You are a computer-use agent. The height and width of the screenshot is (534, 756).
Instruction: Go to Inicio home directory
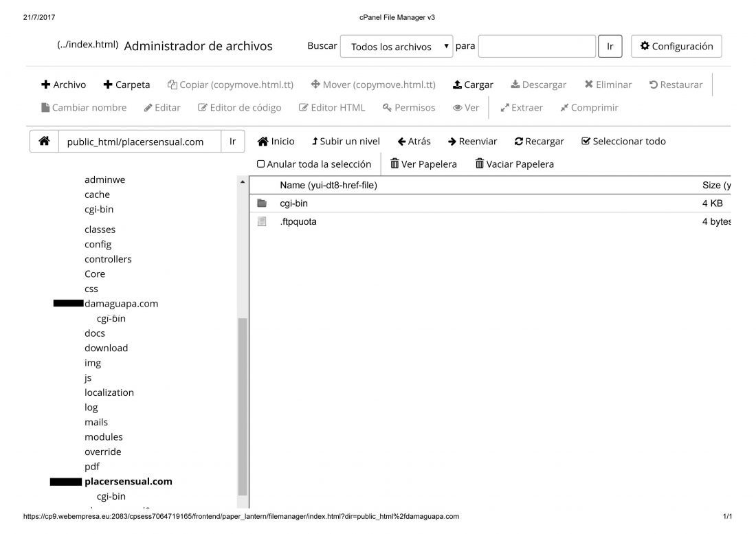pyautogui.click(x=276, y=141)
